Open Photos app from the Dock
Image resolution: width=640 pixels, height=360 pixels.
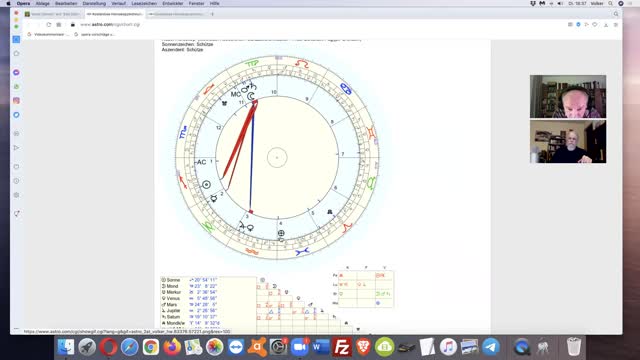tap(214, 347)
